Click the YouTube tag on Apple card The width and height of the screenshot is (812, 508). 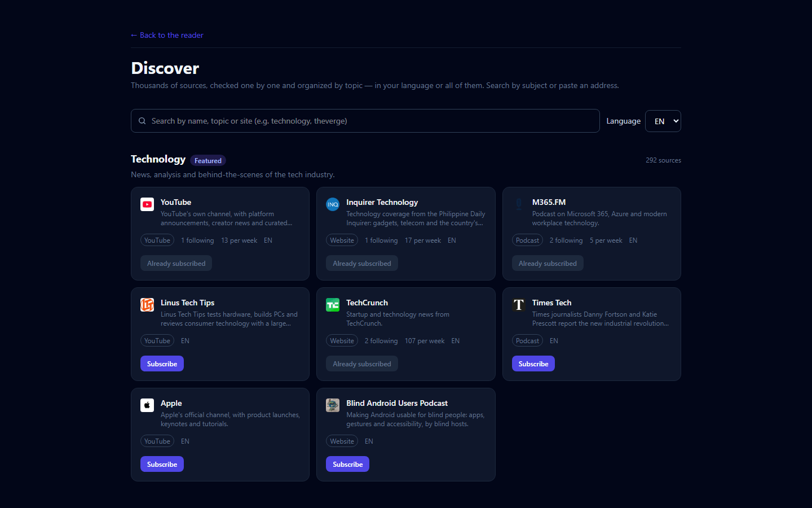pos(157,441)
